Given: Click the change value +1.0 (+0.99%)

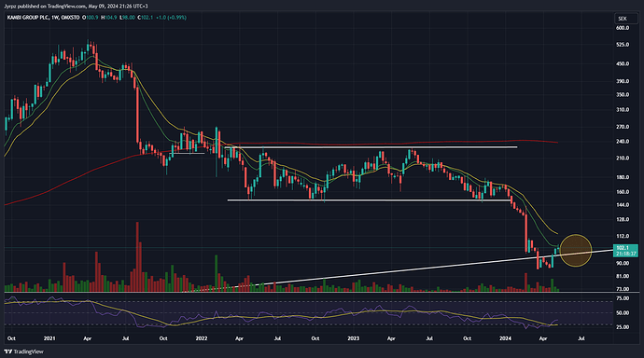Looking at the screenshot, I should coord(171,18).
